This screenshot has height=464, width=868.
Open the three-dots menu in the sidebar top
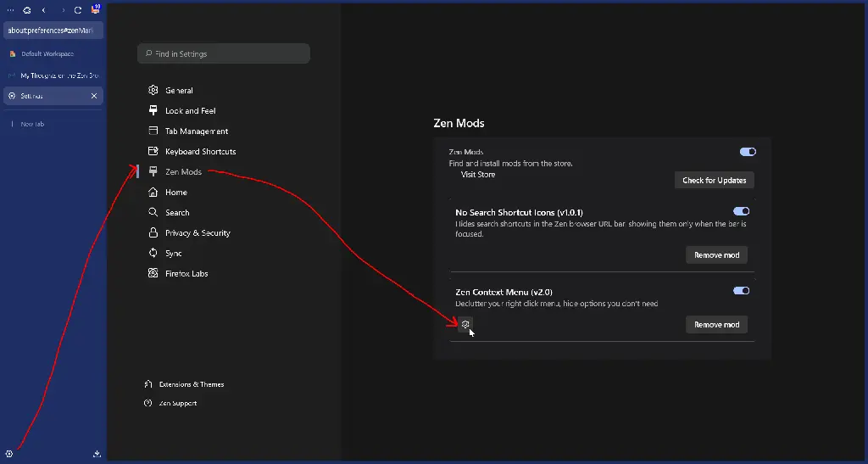(10, 10)
